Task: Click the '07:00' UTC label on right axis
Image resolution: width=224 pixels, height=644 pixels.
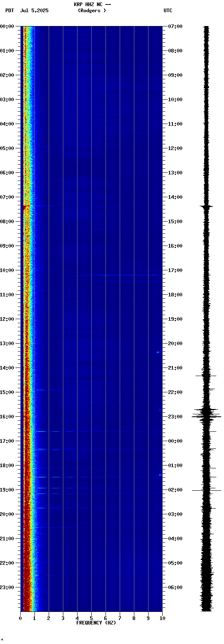Action: pos(175,26)
